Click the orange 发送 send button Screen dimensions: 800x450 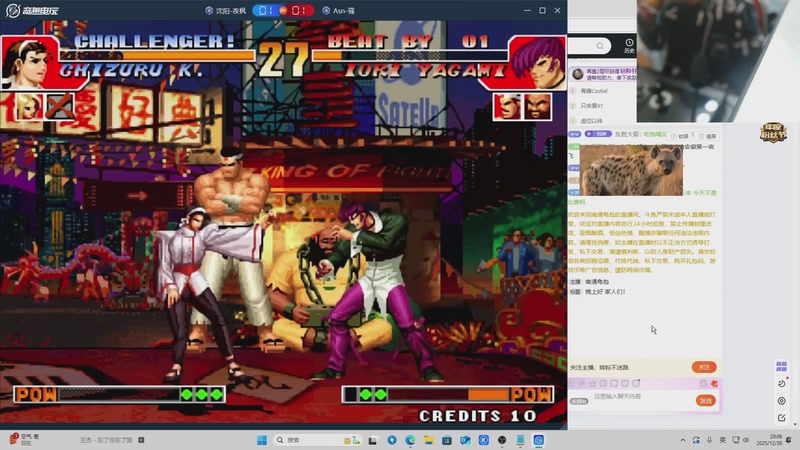click(706, 401)
